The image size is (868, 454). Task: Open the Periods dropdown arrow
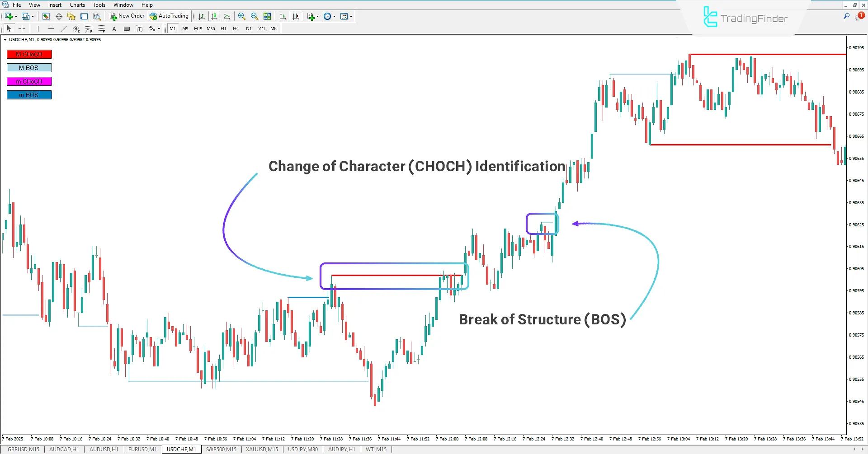[333, 16]
